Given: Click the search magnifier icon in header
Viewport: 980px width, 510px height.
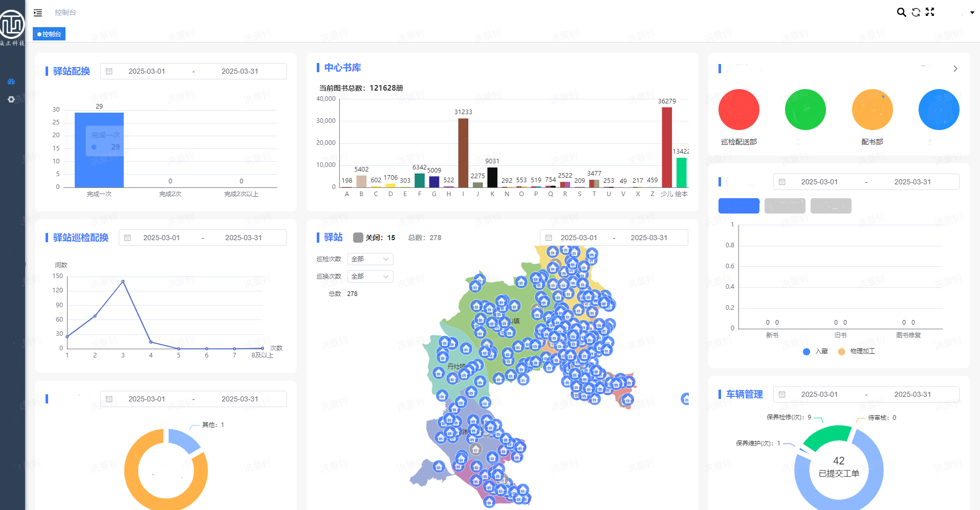Looking at the screenshot, I should (x=901, y=12).
